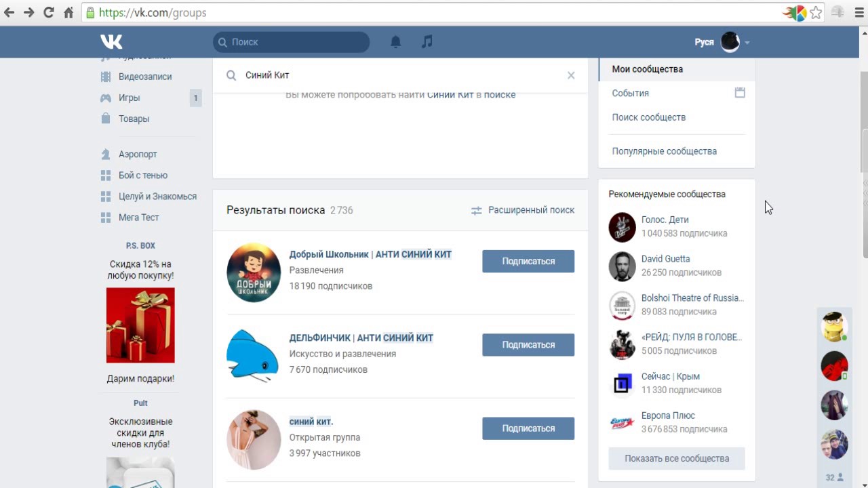Image resolution: width=868 pixels, height=488 pixels.
Task: Open the Pult ad title
Action: pyautogui.click(x=140, y=403)
